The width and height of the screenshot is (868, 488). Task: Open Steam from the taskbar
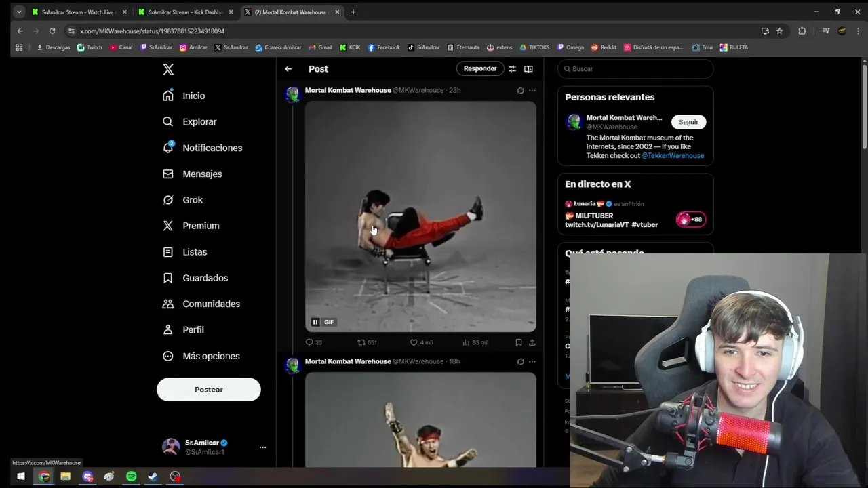coord(153,476)
